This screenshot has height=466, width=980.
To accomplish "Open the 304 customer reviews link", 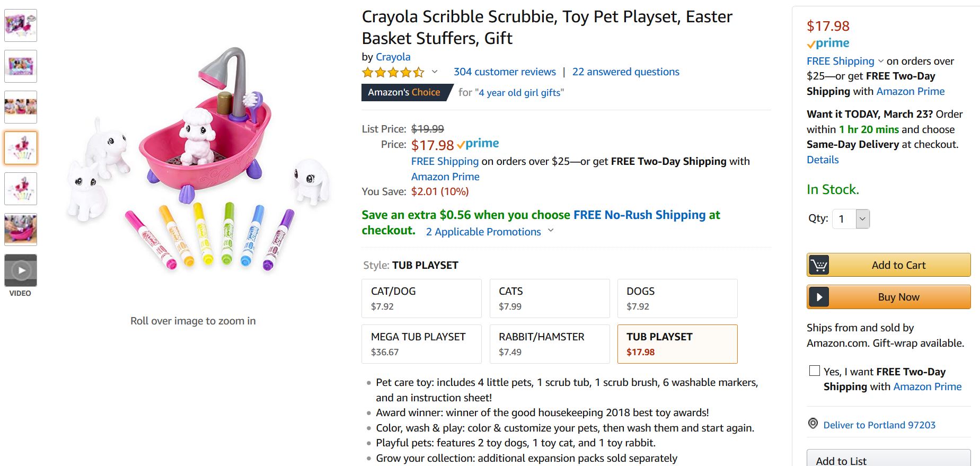I will click(x=505, y=72).
